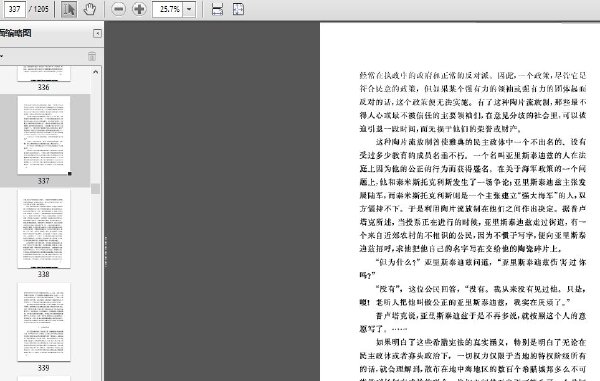The height and width of the screenshot is (381, 600).
Task: Click the "/ 1205" total pages label
Action: click(39, 9)
